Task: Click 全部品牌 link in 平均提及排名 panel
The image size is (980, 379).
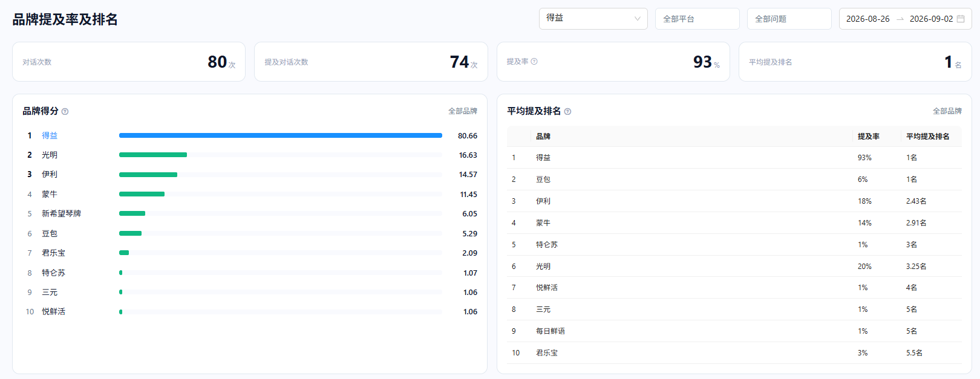Action: click(x=947, y=111)
